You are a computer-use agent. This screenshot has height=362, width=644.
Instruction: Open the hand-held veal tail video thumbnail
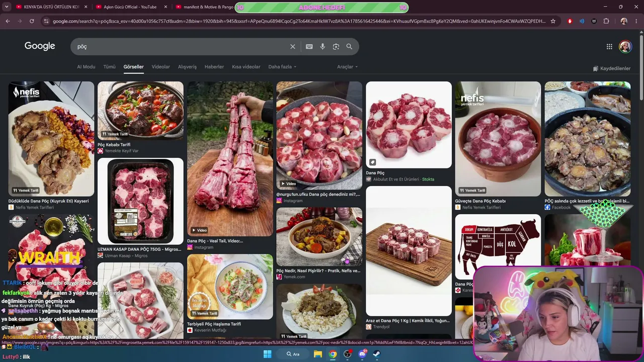(230, 159)
